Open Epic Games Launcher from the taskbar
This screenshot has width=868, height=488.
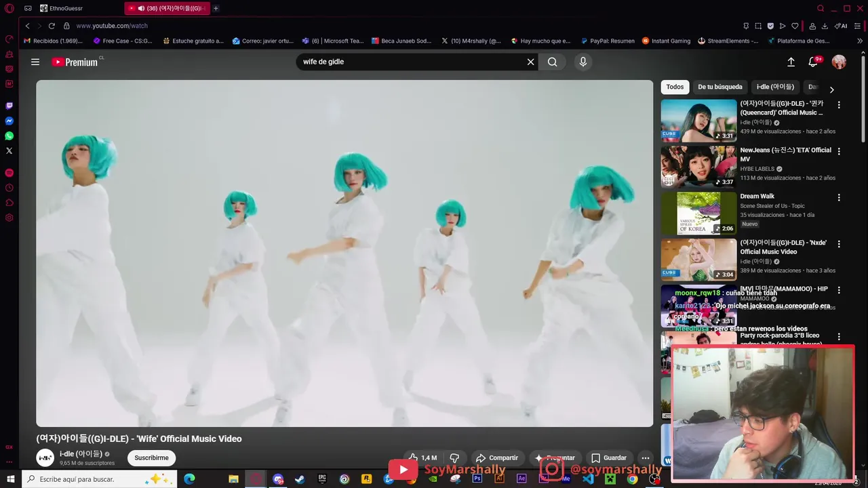pos(322,479)
